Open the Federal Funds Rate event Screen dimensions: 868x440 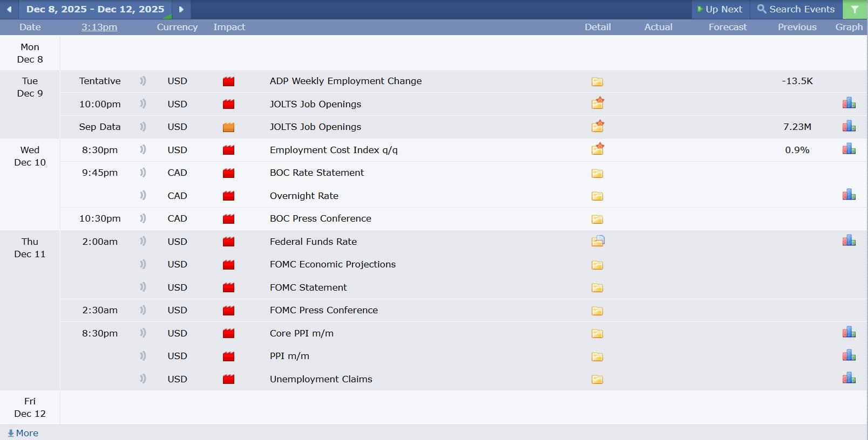pyautogui.click(x=313, y=242)
